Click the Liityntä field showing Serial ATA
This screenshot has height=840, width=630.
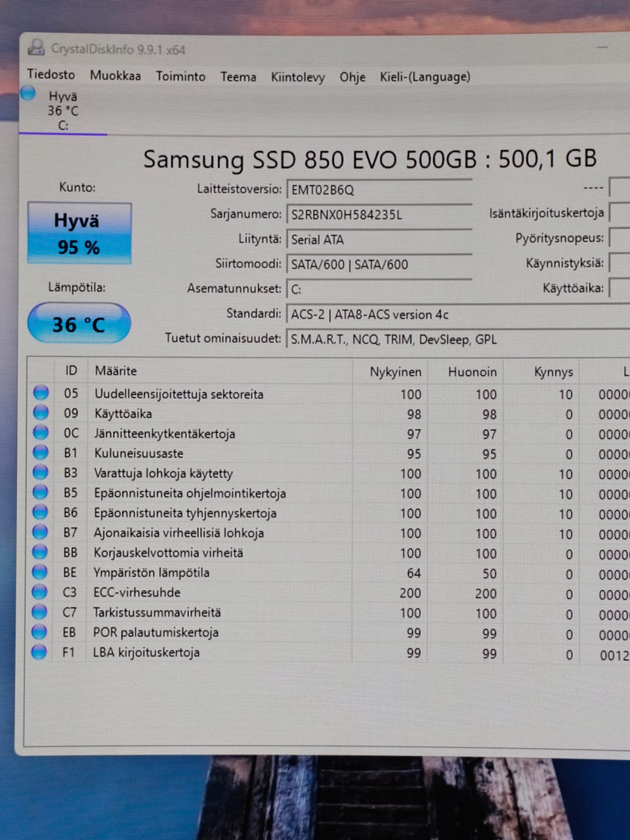[379, 240]
